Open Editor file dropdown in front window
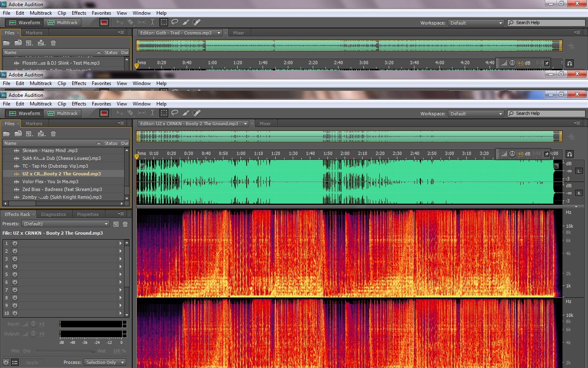This screenshot has height=368, width=588. [x=245, y=123]
